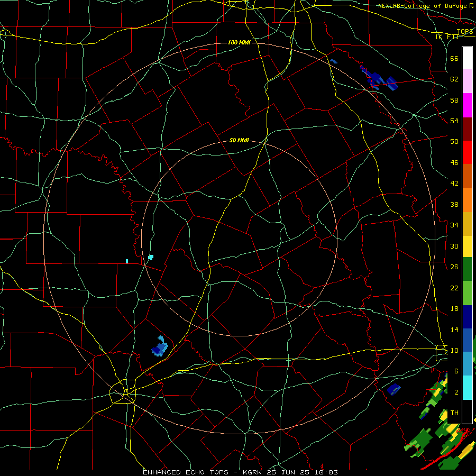Click the yellow 34 kft legend swatch
The height and width of the screenshot is (476, 476).
tap(467, 246)
